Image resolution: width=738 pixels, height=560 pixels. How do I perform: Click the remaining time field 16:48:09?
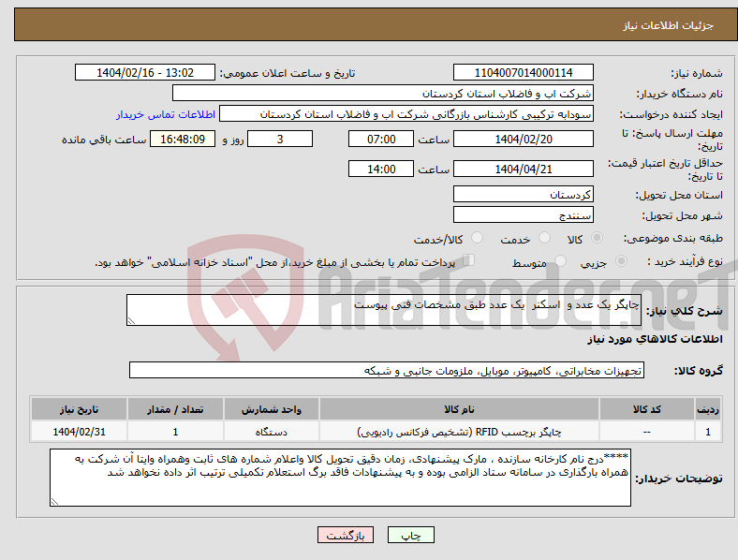183,139
